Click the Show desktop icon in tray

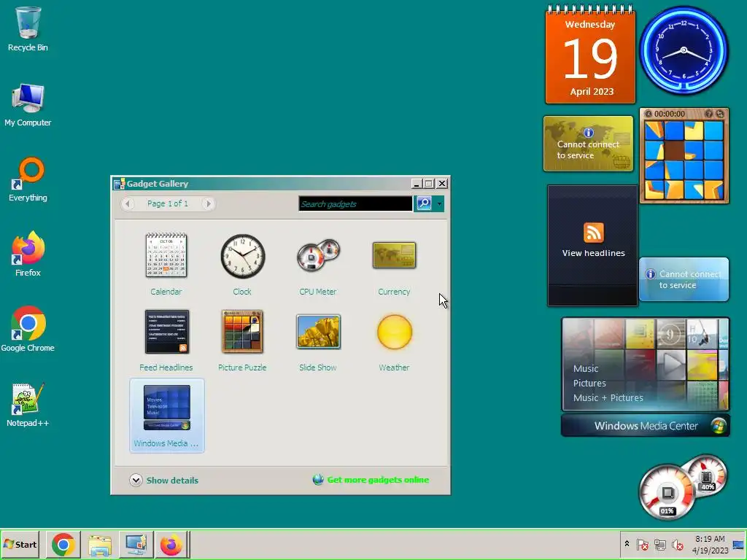pyautogui.click(x=738, y=544)
